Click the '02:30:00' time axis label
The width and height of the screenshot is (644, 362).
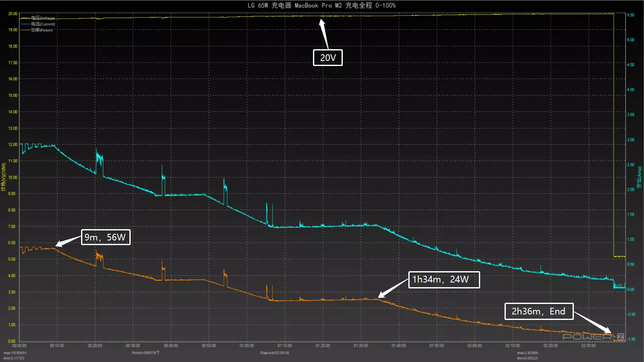[589, 346]
